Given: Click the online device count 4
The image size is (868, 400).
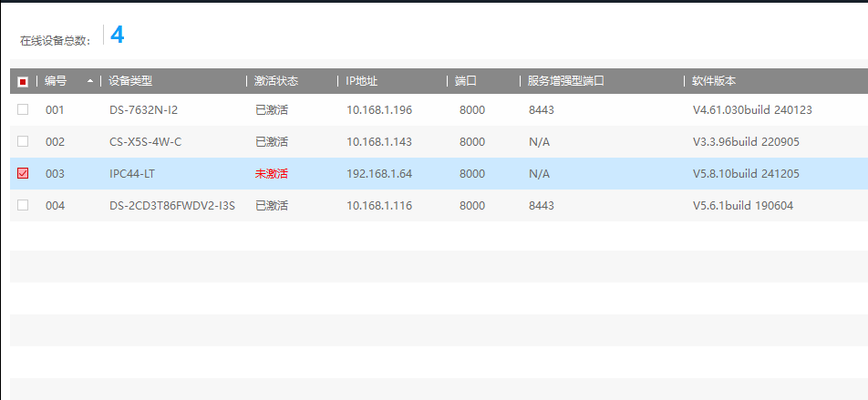Looking at the screenshot, I should [118, 35].
